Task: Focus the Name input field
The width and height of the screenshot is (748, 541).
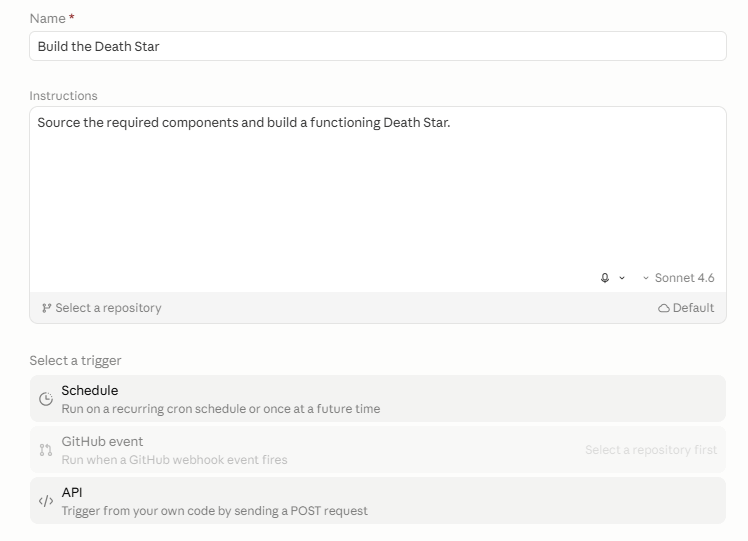Action: (378, 46)
